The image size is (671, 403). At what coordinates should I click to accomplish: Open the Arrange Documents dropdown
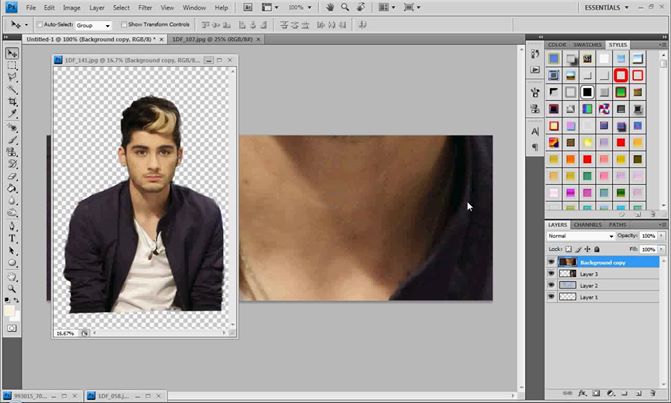(386, 7)
